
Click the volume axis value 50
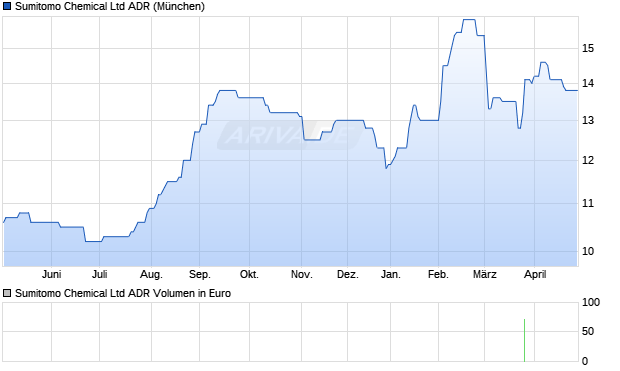pos(588,331)
